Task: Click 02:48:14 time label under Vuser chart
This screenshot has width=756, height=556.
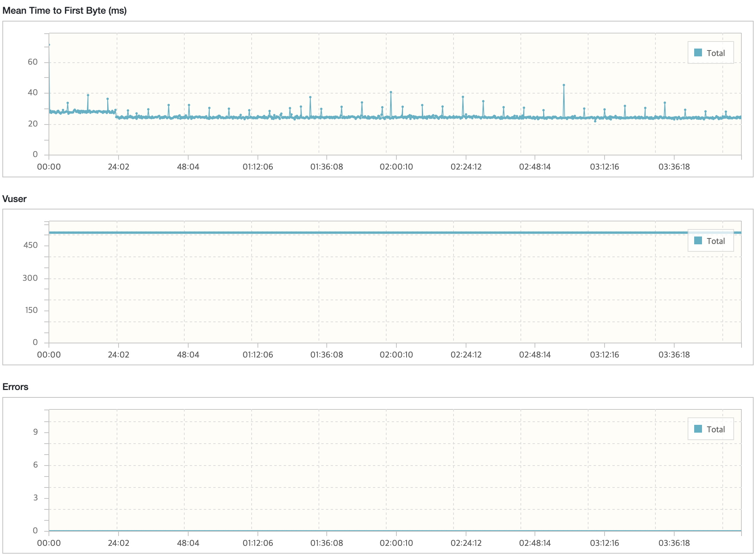Action: point(535,355)
